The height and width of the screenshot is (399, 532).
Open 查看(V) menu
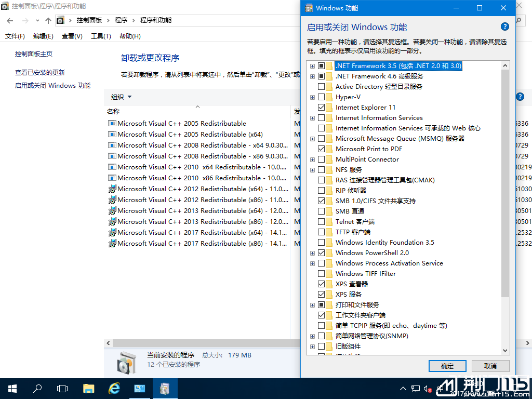click(x=72, y=36)
